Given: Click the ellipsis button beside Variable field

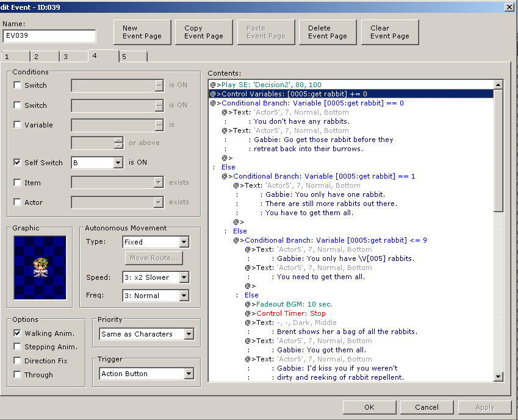Looking at the screenshot, I should (x=159, y=125).
